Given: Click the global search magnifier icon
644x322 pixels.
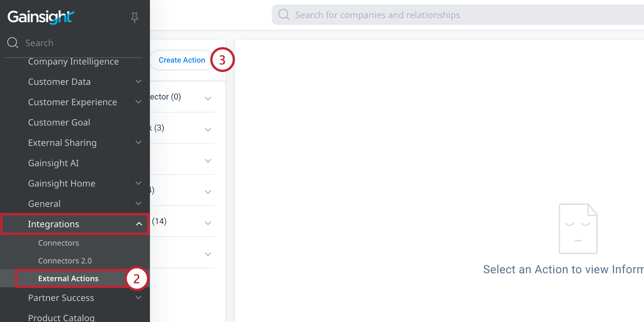Looking at the screenshot, I should [x=284, y=15].
